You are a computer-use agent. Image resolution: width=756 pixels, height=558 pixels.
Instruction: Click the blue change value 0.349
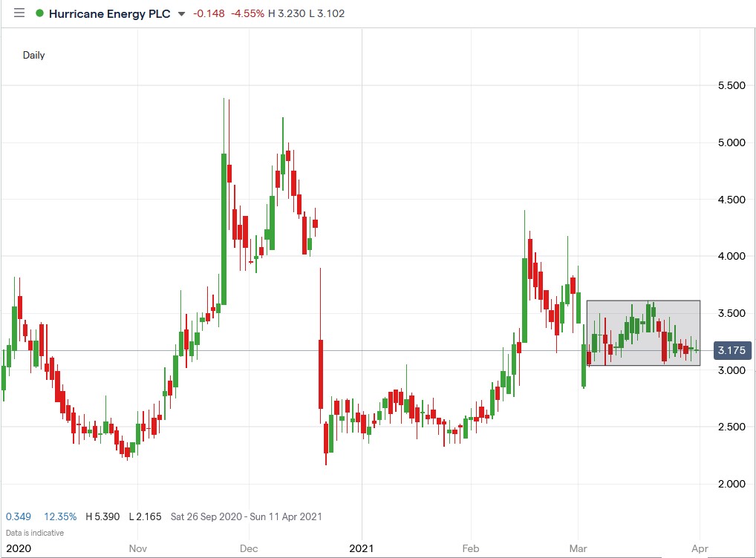coord(18,516)
